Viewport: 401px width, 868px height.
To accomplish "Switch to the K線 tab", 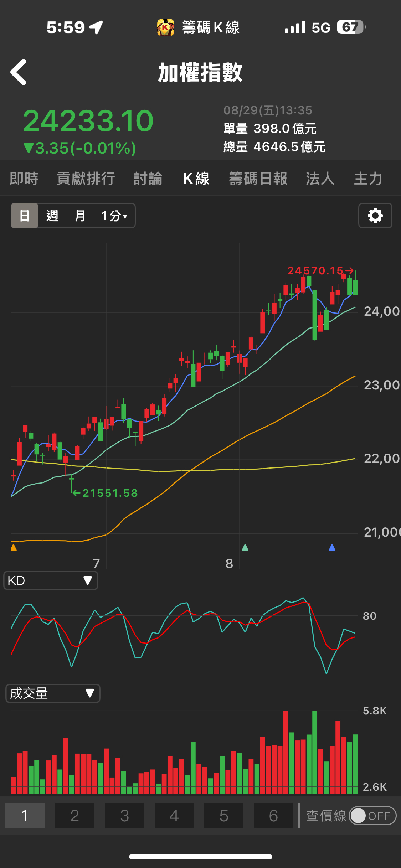I will pos(196,179).
